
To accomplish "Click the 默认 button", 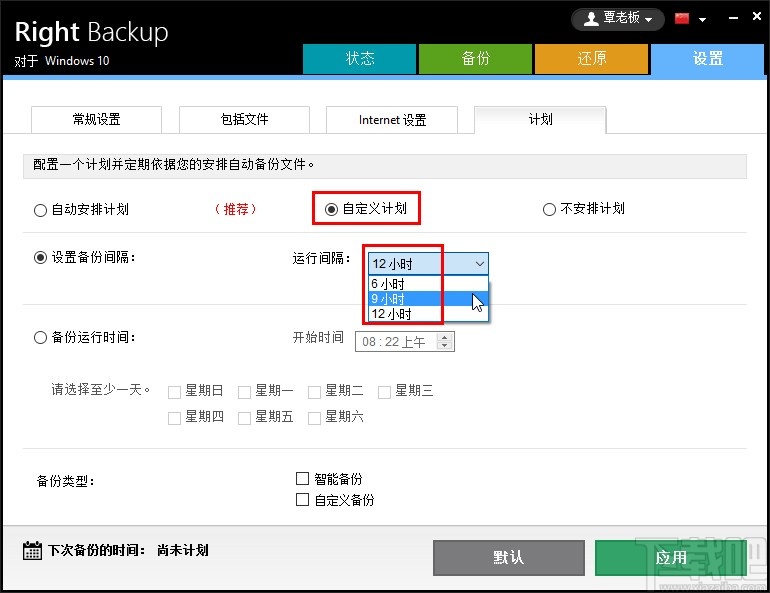I will tap(509, 558).
